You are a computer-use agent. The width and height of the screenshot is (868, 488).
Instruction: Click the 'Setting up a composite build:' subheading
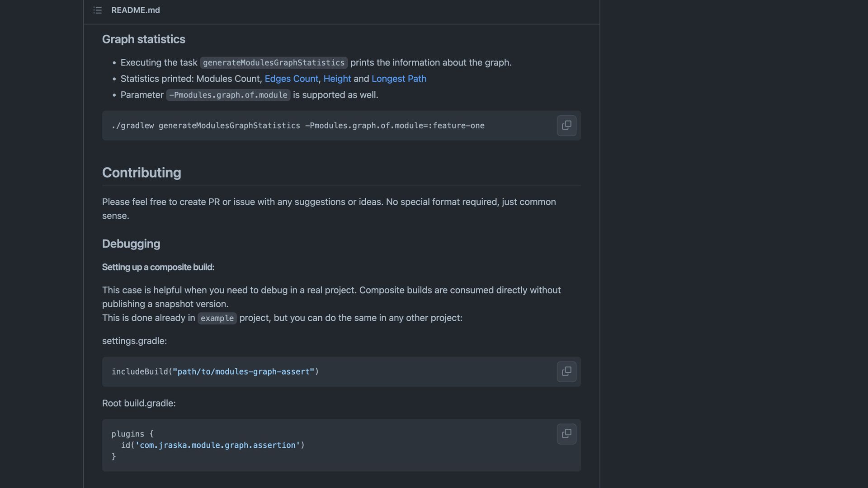158,267
